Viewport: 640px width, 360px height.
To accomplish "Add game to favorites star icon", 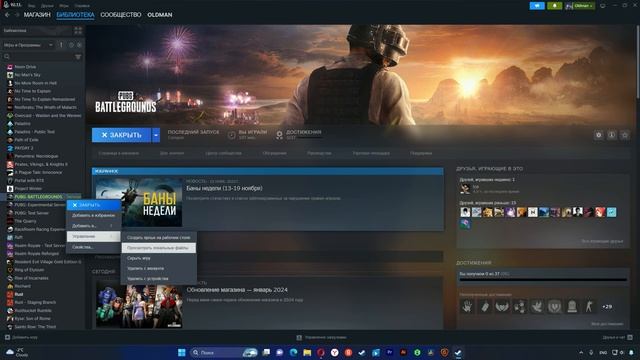I will coord(624,135).
